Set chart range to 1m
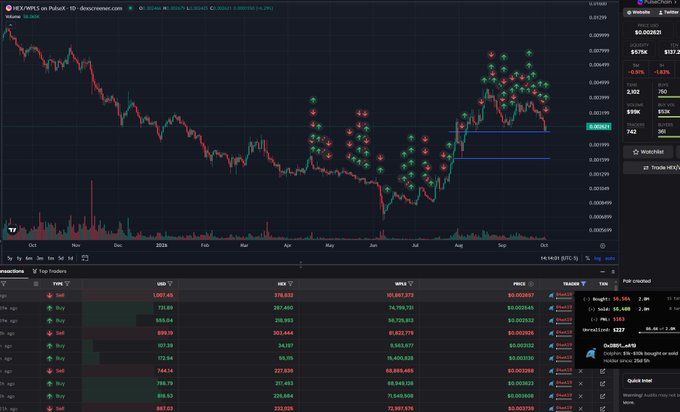680x412 pixels. coord(51,258)
